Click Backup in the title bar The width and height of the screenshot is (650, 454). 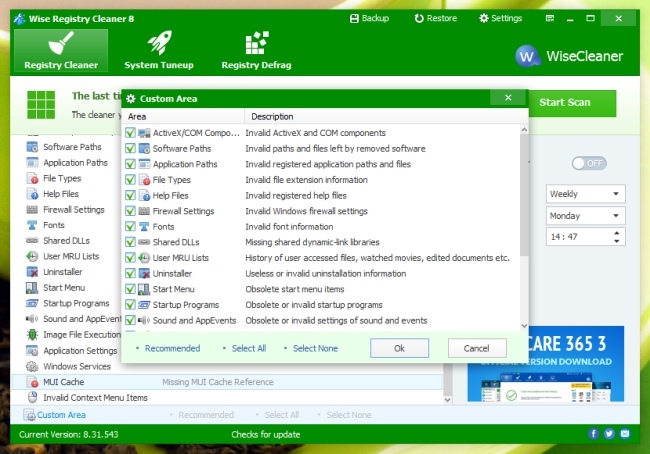pyautogui.click(x=369, y=18)
